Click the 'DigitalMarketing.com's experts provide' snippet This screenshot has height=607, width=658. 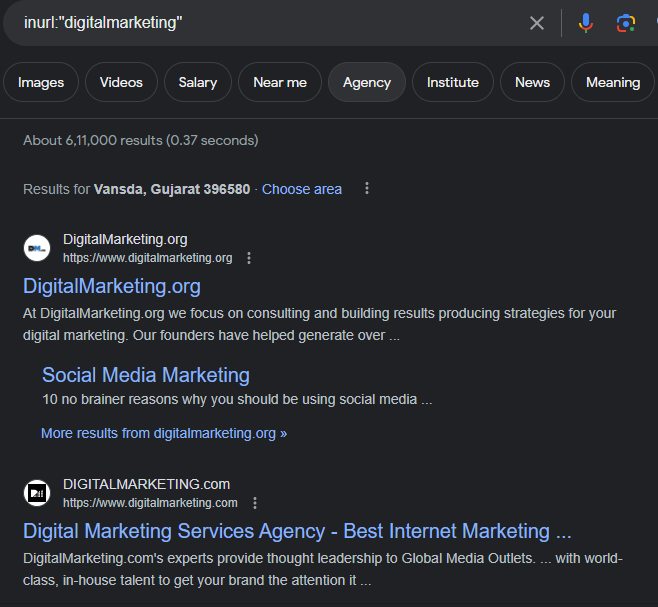coord(323,569)
